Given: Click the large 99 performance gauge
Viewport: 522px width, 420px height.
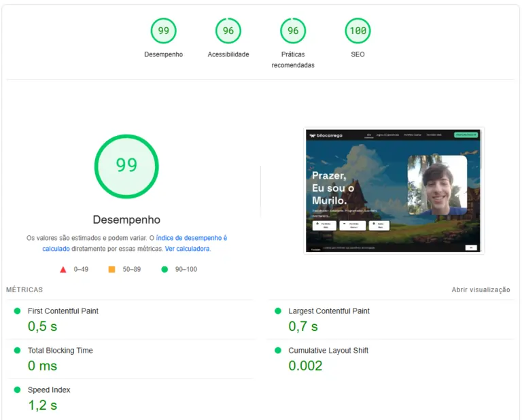Looking at the screenshot, I should tap(126, 166).
